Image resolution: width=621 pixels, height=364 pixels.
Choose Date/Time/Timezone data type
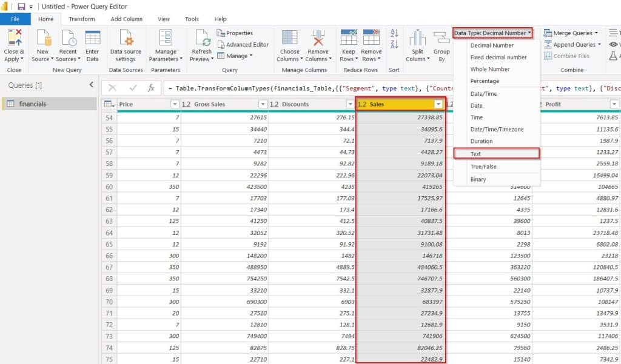(x=497, y=130)
